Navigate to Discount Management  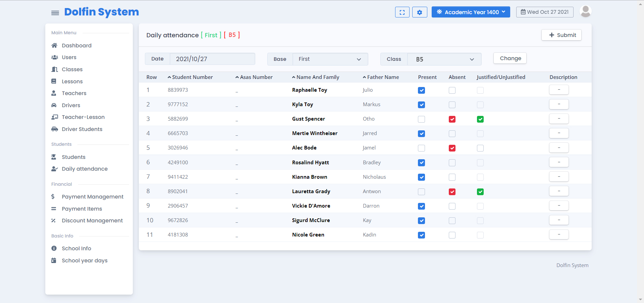point(92,220)
